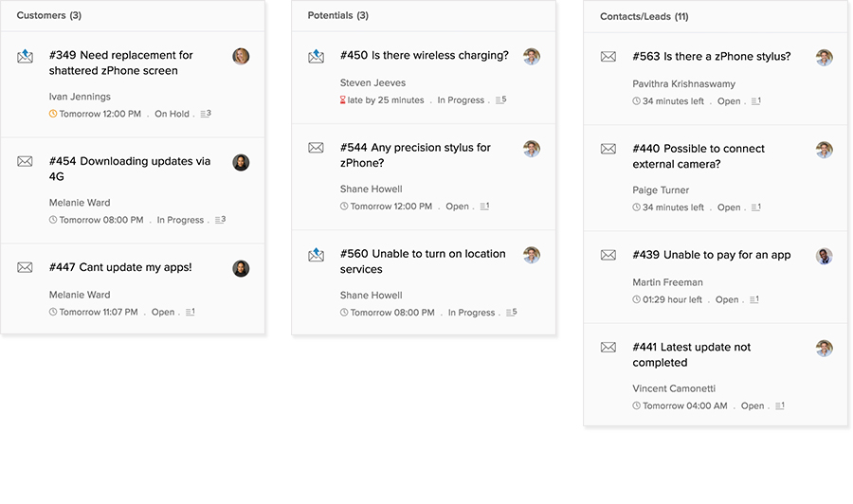Open ticket #563 Is there a zPhone stylus?
This screenshot has width=853, height=504.
pos(712,56)
